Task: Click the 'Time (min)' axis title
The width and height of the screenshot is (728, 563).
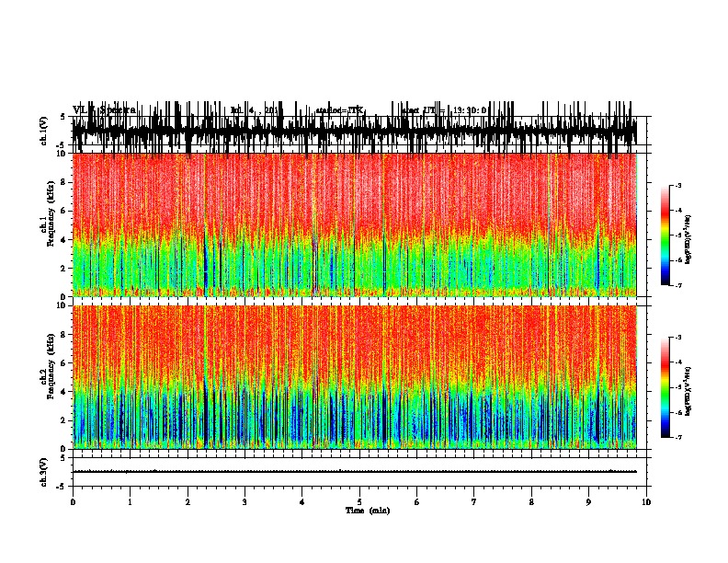Action: (x=368, y=511)
